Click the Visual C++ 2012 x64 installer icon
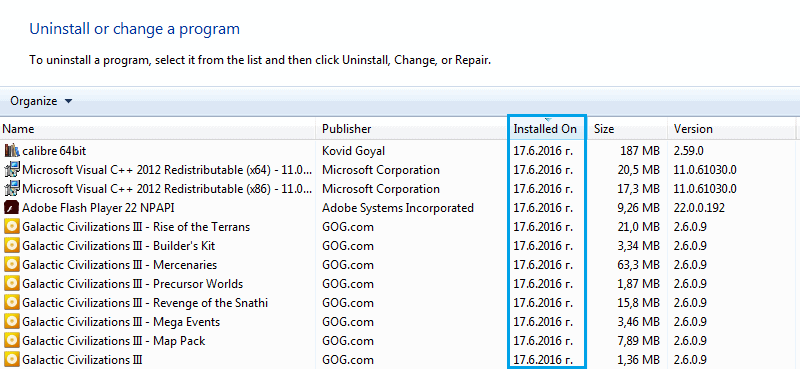 tap(12, 169)
